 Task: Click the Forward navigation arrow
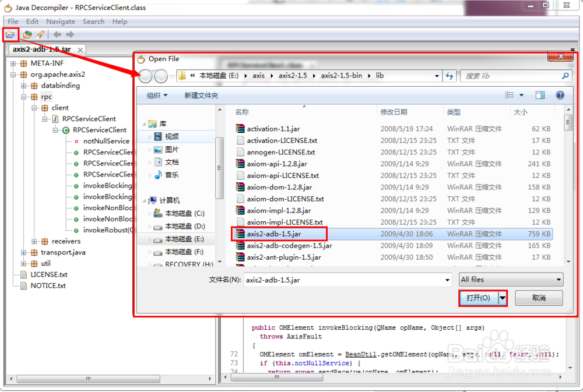click(70, 34)
